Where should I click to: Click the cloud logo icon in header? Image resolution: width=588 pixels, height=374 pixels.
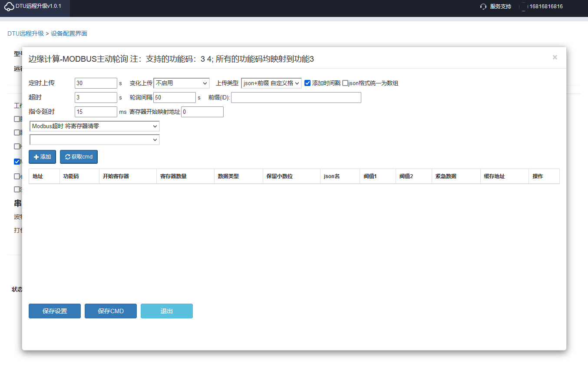coord(9,7)
